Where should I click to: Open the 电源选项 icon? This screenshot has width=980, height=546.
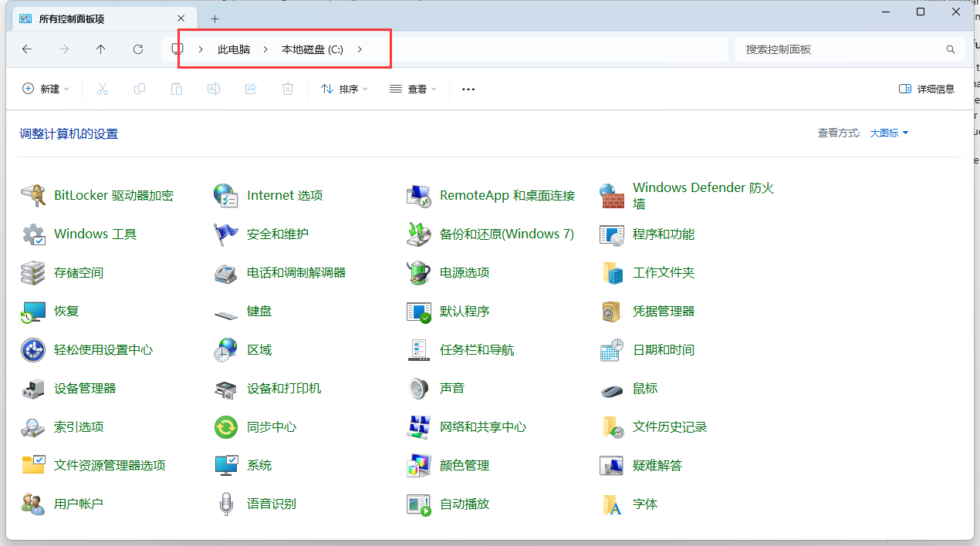pyautogui.click(x=418, y=273)
